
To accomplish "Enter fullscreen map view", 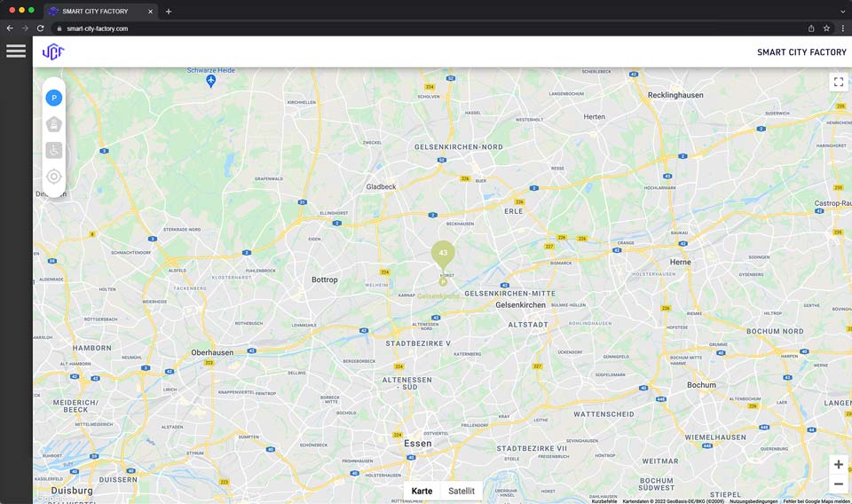I will [x=839, y=82].
